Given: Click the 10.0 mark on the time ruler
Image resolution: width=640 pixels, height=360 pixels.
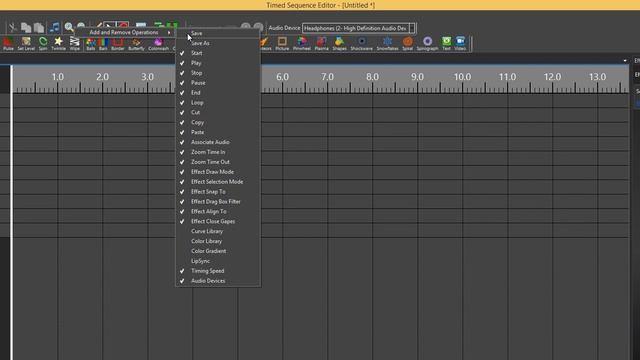Looking at the screenshot, I should point(462,77).
